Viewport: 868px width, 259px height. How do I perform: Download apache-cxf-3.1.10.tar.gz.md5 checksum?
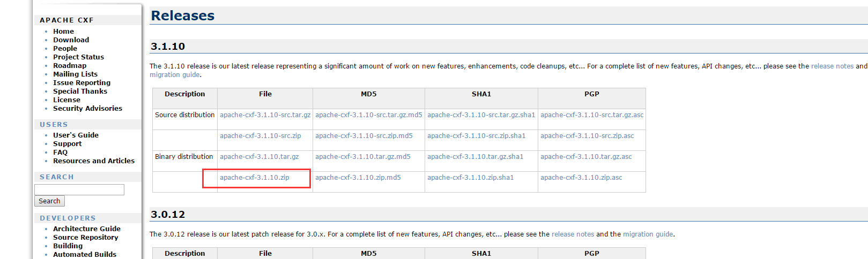[362, 157]
